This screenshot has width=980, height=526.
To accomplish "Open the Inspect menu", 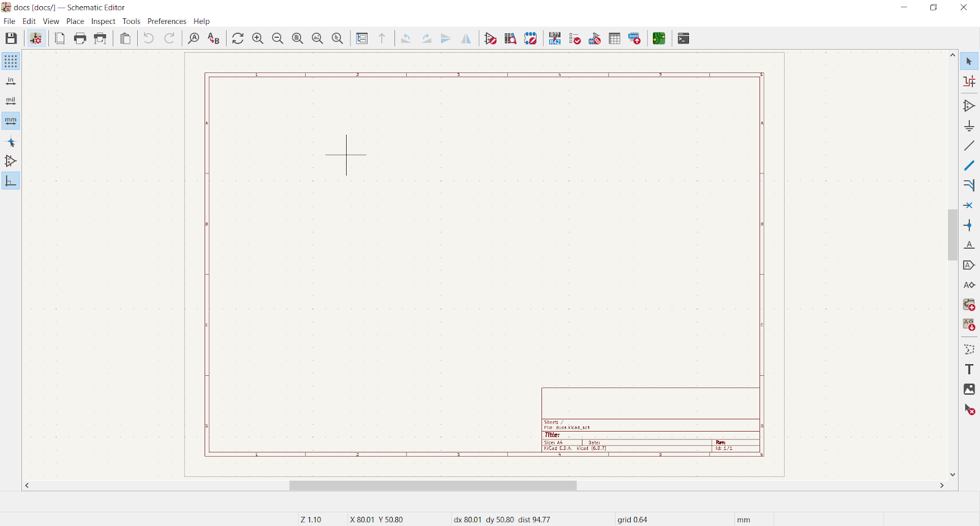I will pos(103,21).
